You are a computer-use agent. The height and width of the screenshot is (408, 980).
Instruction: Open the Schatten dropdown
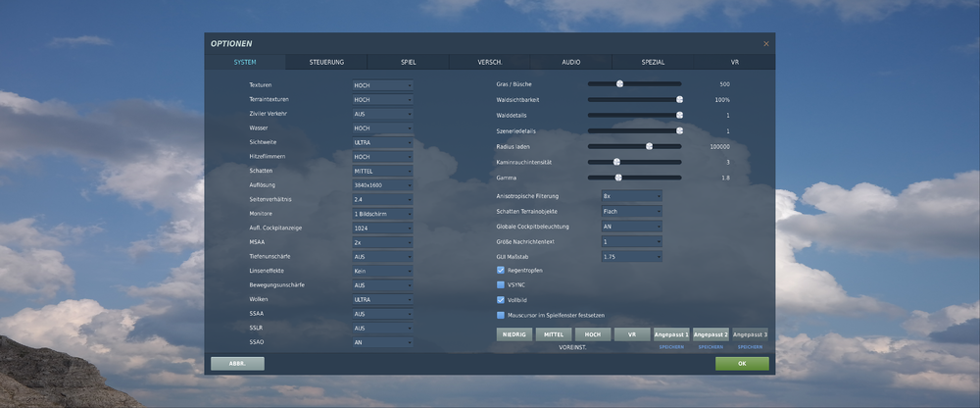382,171
